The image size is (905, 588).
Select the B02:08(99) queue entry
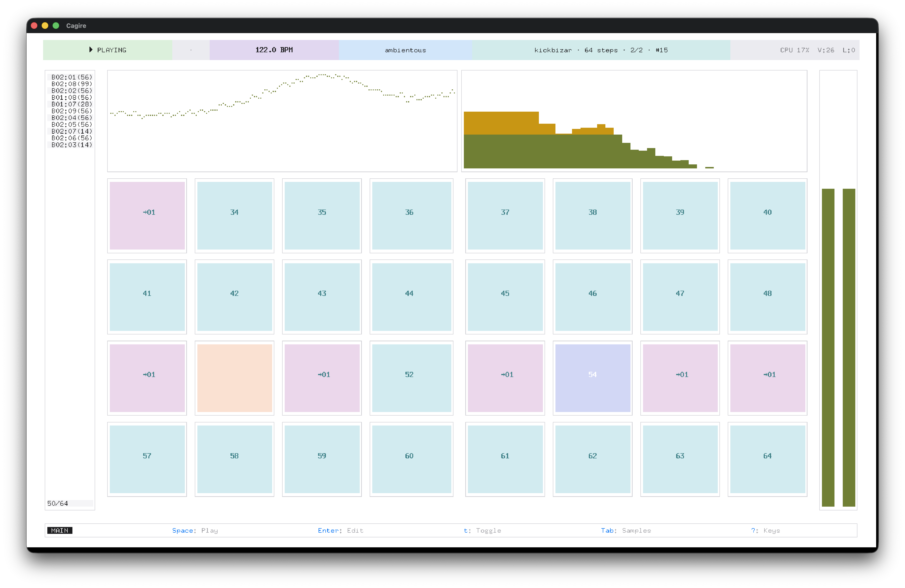coord(71,84)
